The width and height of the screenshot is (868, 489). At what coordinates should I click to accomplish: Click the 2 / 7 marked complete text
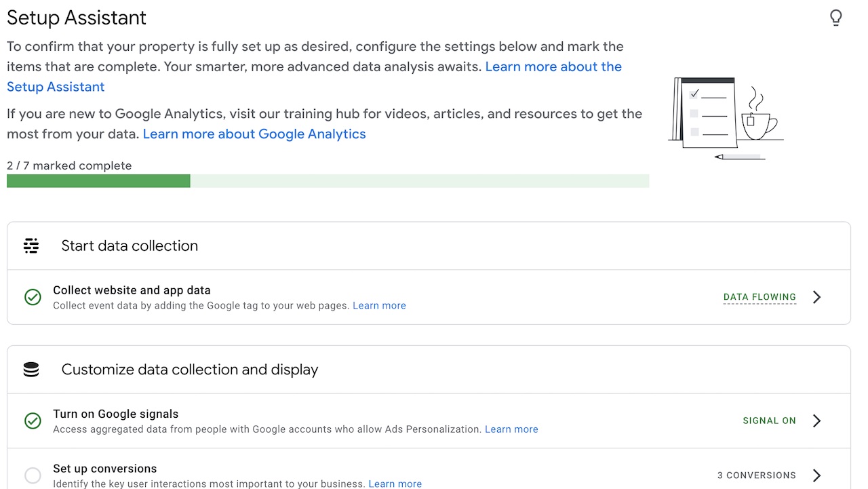(69, 165)
